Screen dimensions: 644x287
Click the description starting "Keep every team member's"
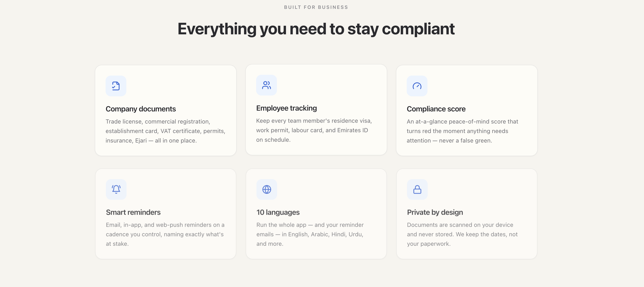click(x=314, y=130)
